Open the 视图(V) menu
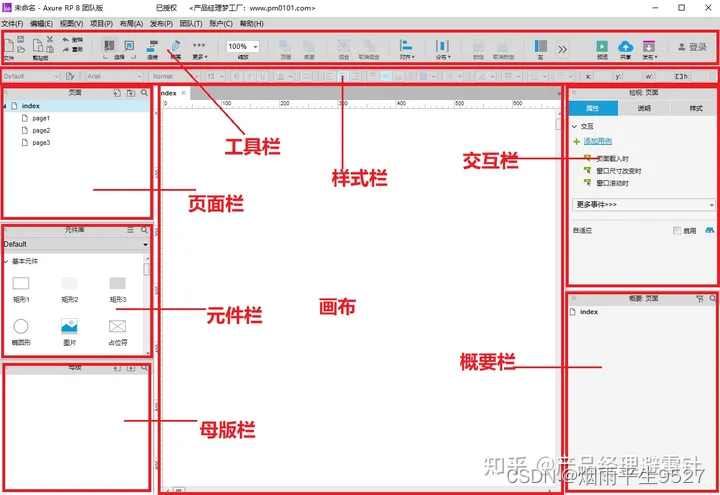Viewport: 720px width, 495px height. (72, 23)
